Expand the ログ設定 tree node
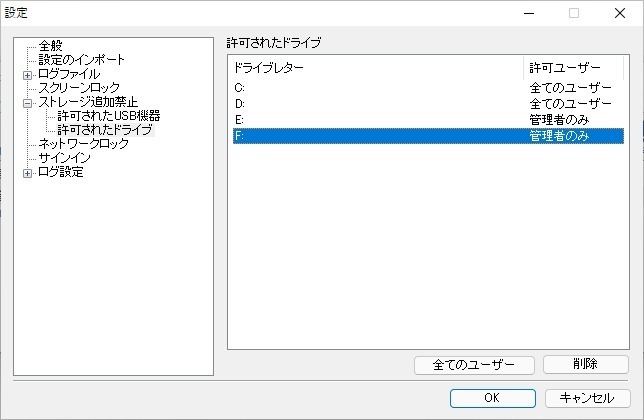This screenshot has height=420, width=644. (28, 173)
